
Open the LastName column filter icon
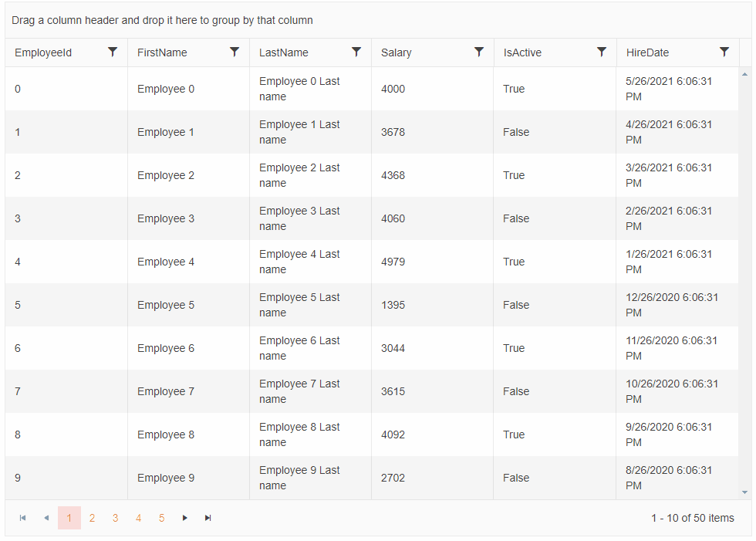(x=356, y=52)
